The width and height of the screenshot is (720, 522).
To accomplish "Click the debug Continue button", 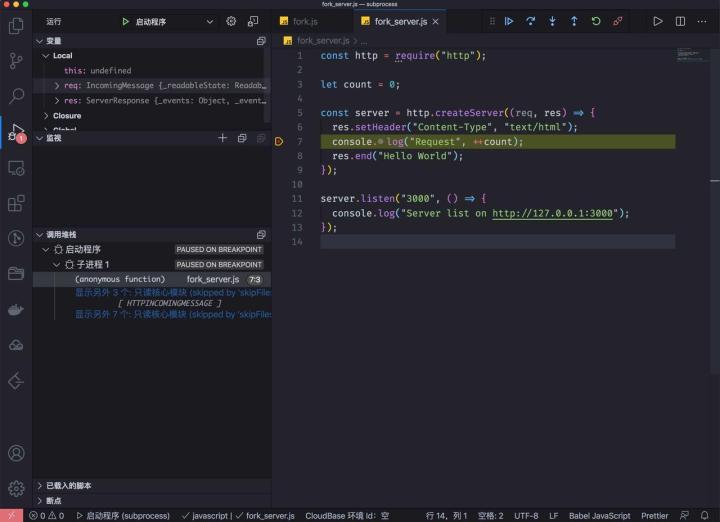I will click(x=508, y=20).
